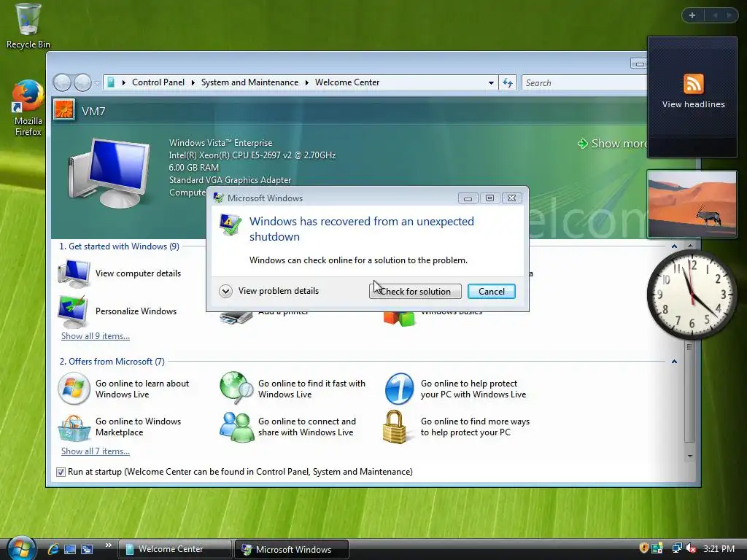This screenshot has height=560, width=747.
Task: Click the security shield tray icon
Action: [643, 548]
